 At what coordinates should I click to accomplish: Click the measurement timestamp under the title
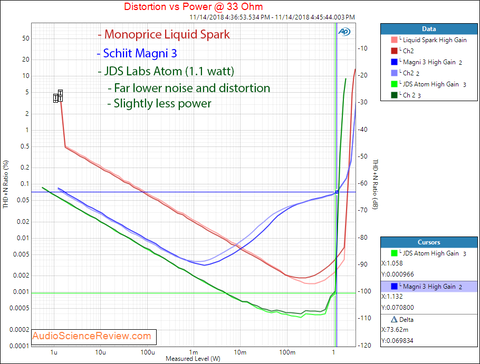click(x=272, y=17)
